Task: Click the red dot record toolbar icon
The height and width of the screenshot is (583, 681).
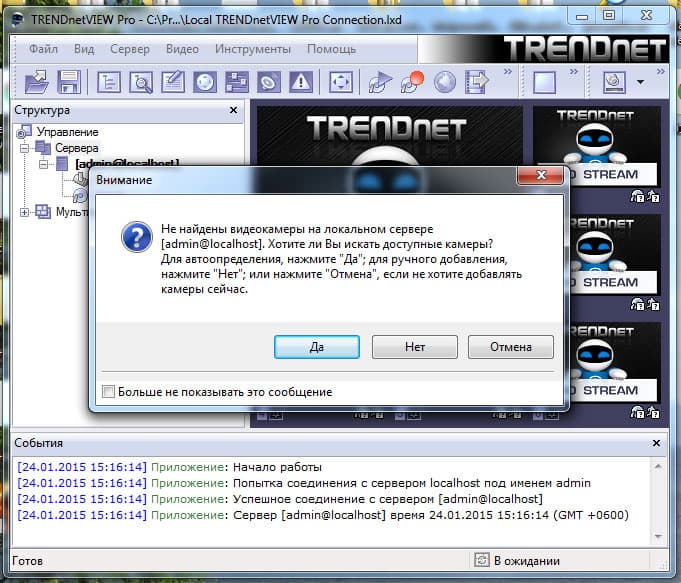Action: pyautogui.click(x=412, y=82)
